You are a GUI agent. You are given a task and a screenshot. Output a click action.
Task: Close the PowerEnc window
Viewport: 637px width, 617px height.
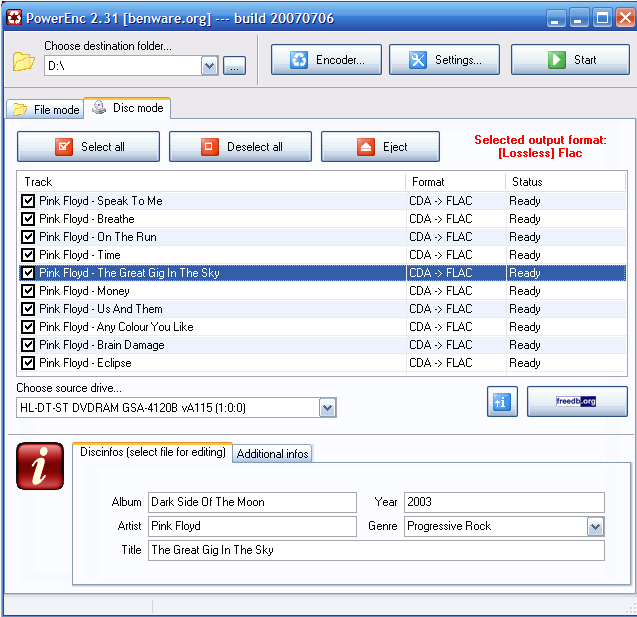(625, 18)
